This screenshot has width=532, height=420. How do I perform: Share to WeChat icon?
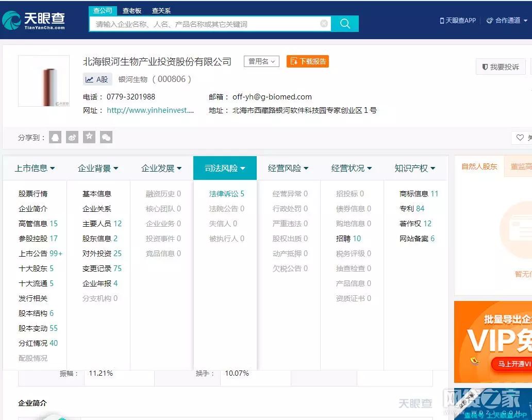pos(106,137)
